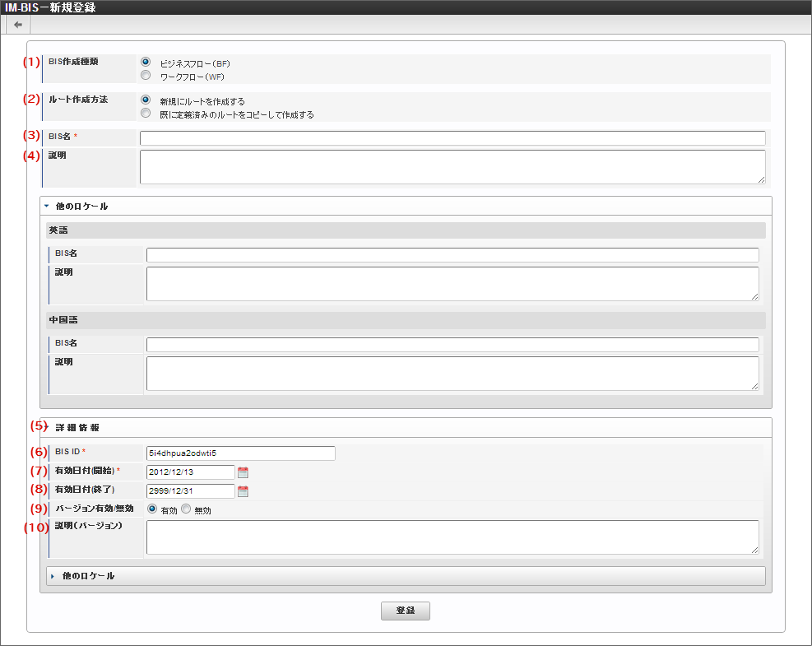Viewport: 812px width, 646px height.
Task: Click resize handle of 説明(バージョン) textarea
Action: point(755,551)
